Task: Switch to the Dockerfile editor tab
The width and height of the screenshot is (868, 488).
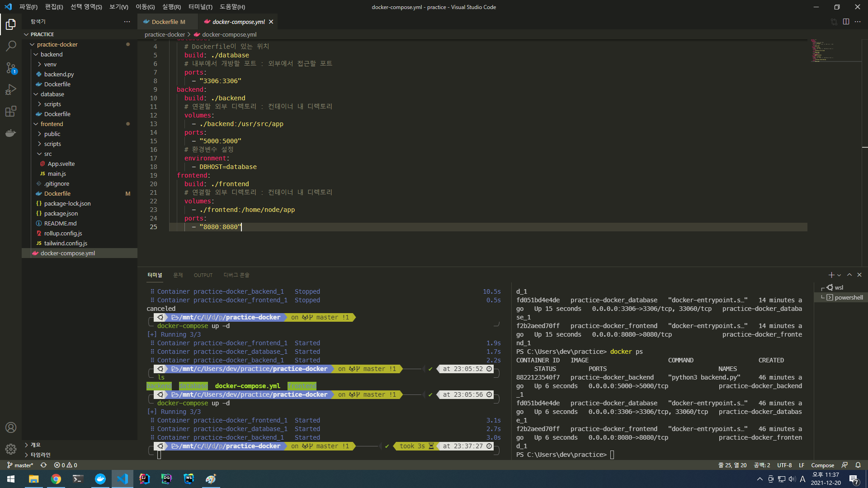Action: coord(165,22)
